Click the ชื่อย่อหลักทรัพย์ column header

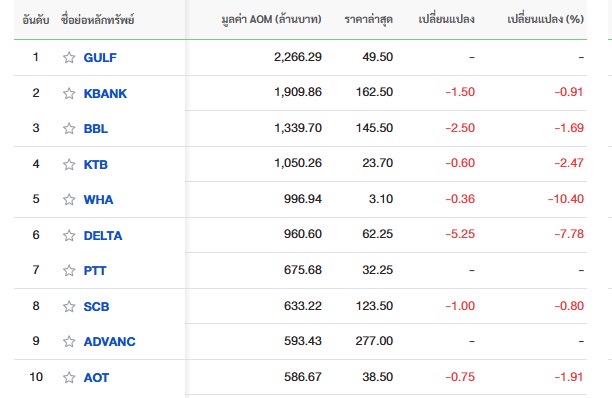click(98, 20)
